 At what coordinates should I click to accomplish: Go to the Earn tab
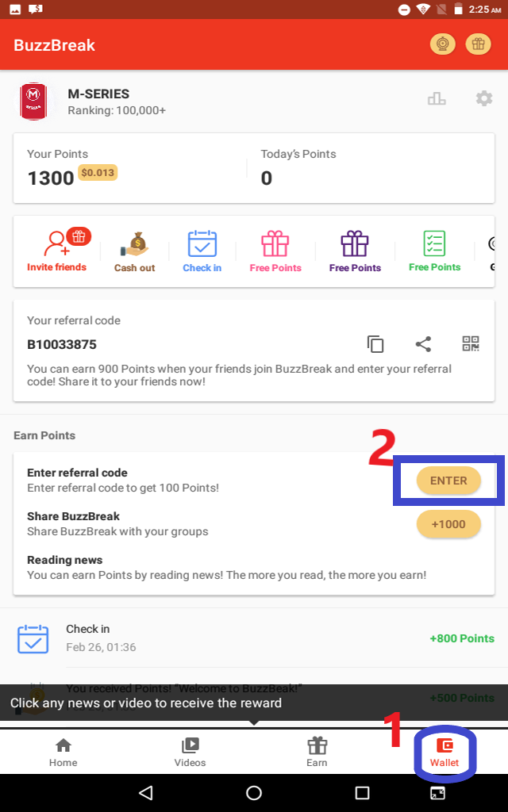pos(317,752)
